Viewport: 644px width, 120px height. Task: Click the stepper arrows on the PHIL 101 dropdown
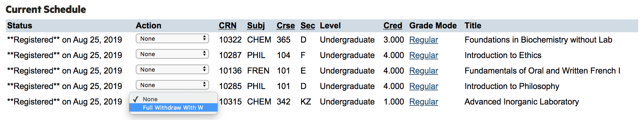click(x=204, y=85)
